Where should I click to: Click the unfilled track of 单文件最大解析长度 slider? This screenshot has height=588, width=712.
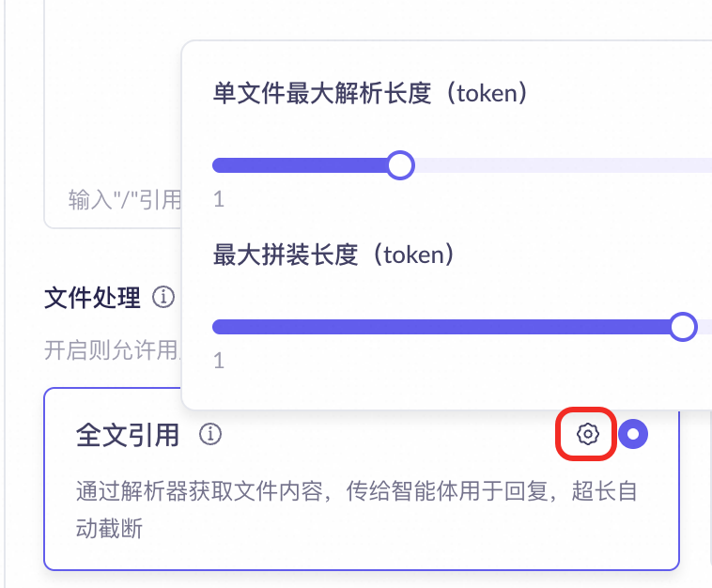[563, 165]
